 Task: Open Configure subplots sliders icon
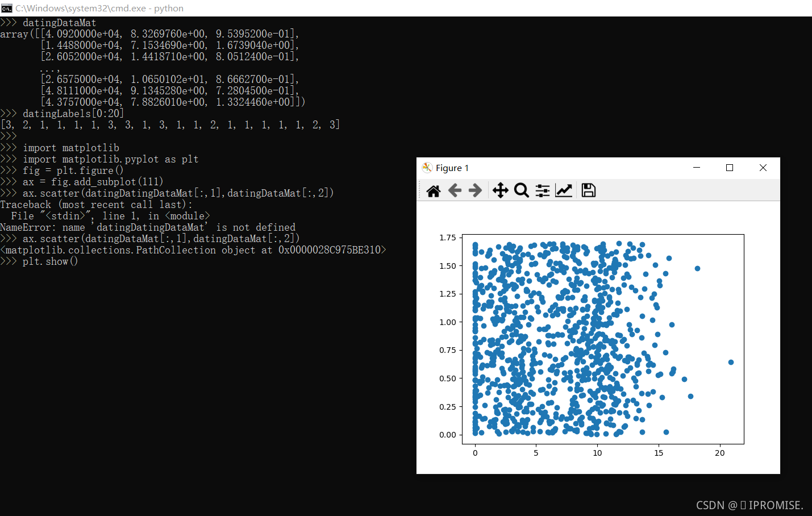(x=543, y=190)
